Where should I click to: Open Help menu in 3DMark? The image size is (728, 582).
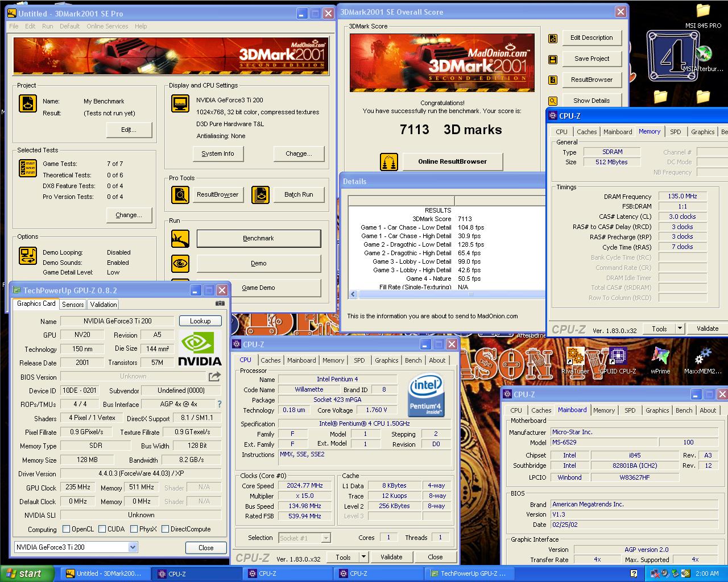(141, 26)
